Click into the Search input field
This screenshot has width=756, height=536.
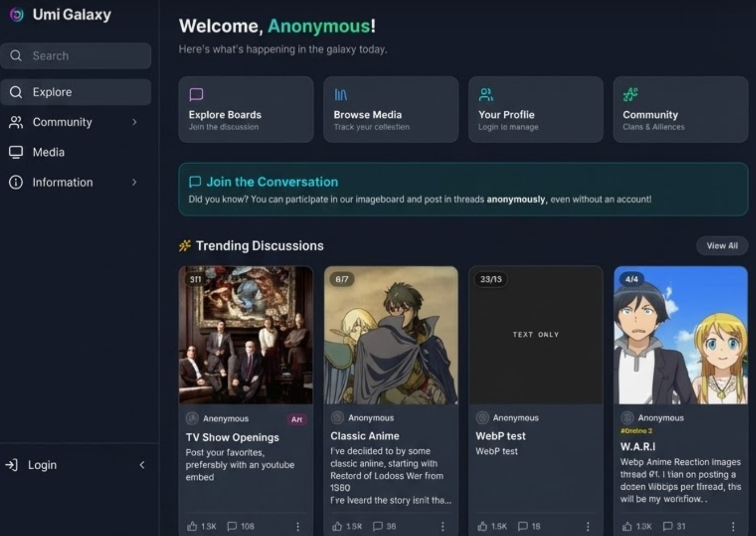(x=76, y=56)
